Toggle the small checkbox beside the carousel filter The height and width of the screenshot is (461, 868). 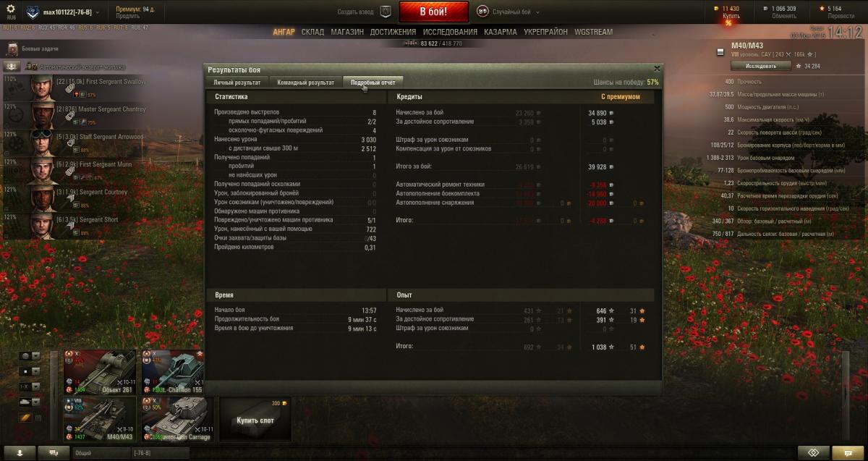39,418
